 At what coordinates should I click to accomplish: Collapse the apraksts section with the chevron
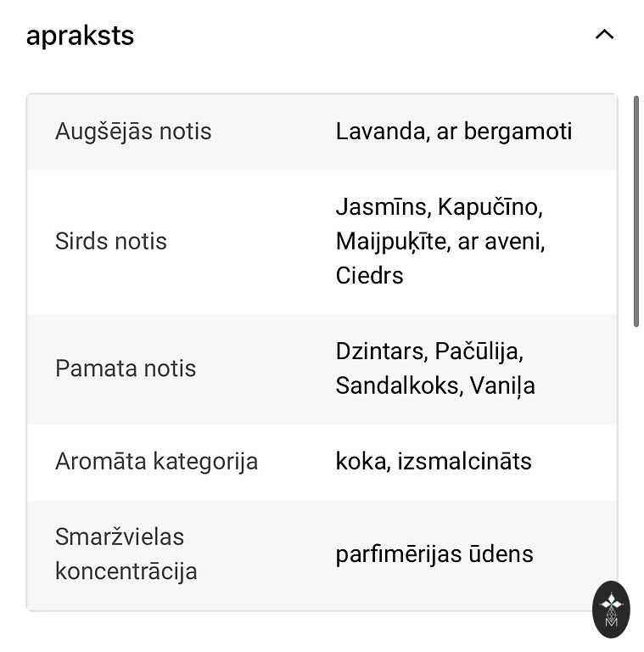tap(604, 35)
